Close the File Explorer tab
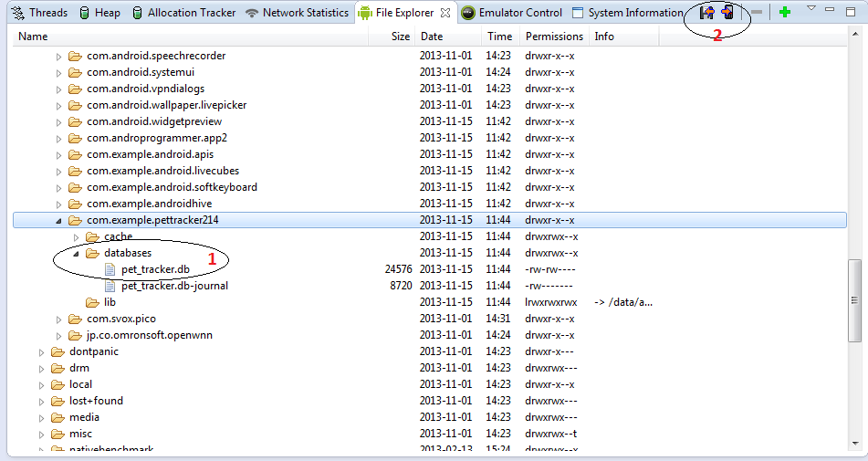This screenshot has width=868, height=461. pyautogui.click(x=444, y=13)
